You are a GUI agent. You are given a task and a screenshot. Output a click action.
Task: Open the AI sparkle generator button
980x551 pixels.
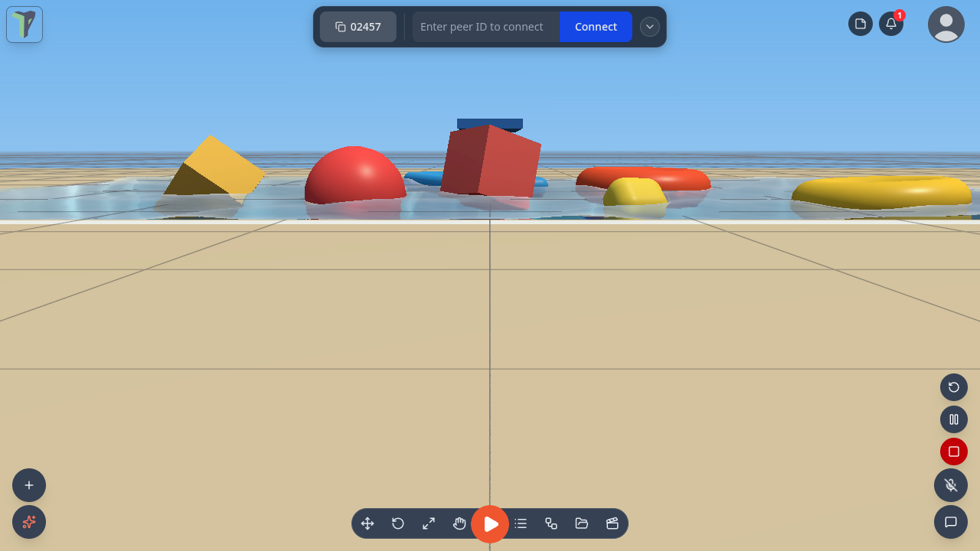(29, 522)
